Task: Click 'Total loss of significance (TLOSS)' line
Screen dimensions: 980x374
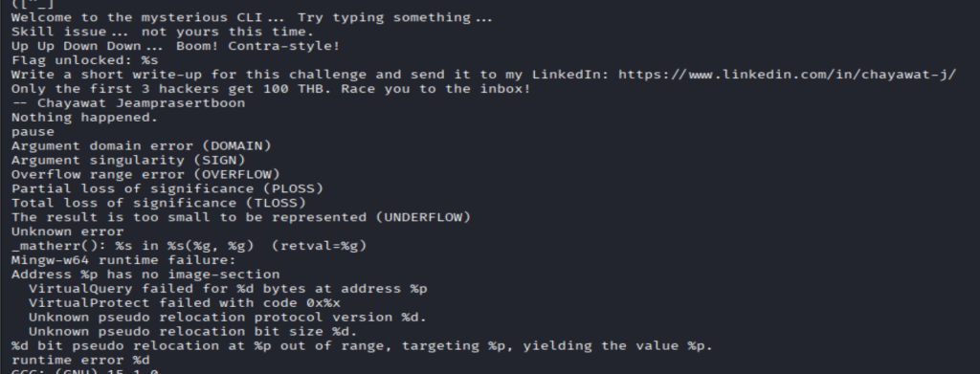Action: coord(158,204)
